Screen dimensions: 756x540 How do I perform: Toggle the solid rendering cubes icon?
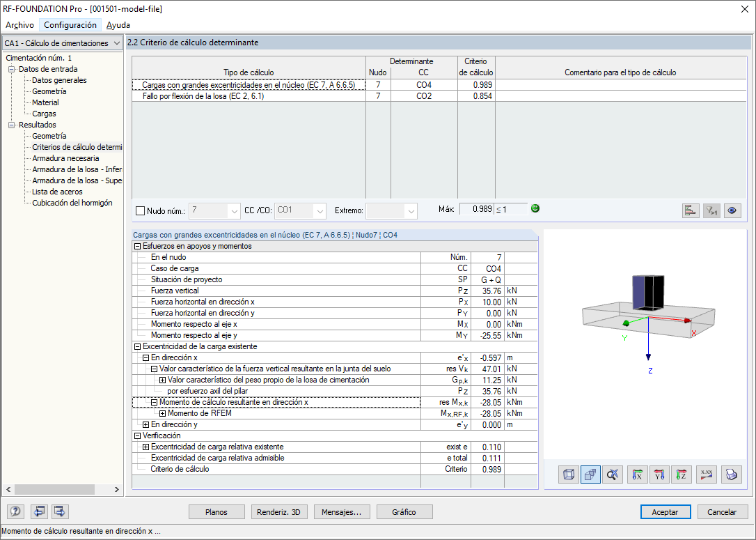590,475
